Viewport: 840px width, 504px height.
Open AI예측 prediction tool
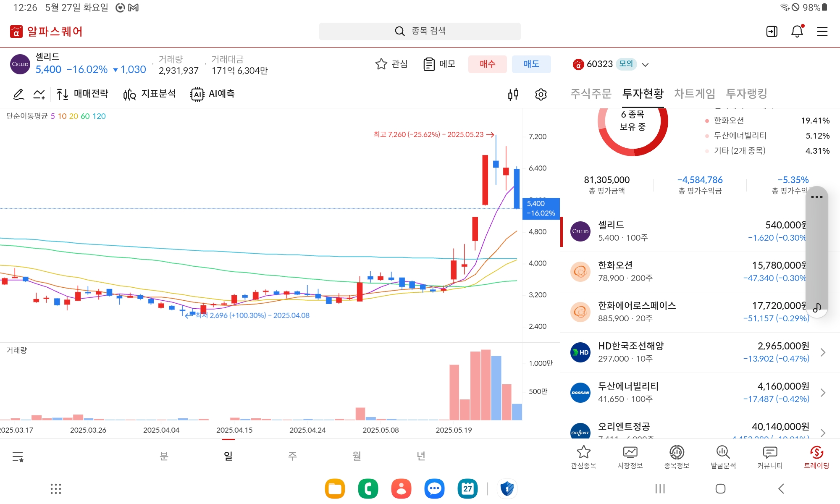pos(213,94)
